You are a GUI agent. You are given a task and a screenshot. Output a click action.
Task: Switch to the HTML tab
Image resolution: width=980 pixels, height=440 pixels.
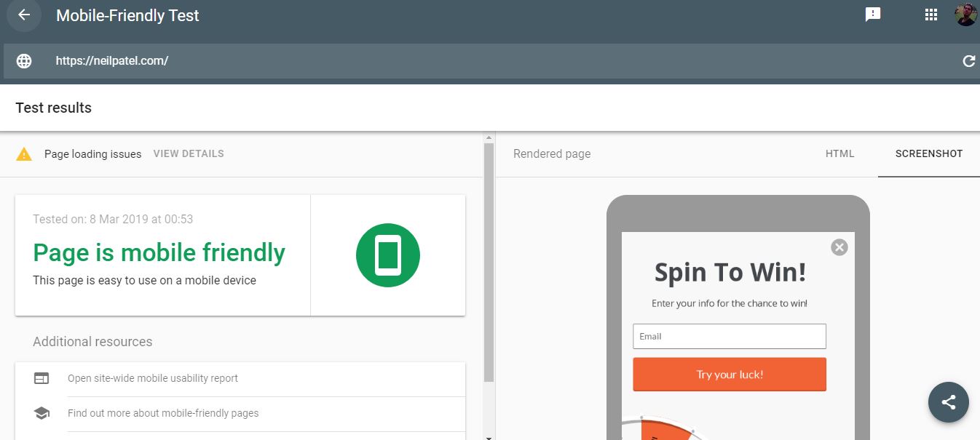pyautogui.click(x=840, y=153)
